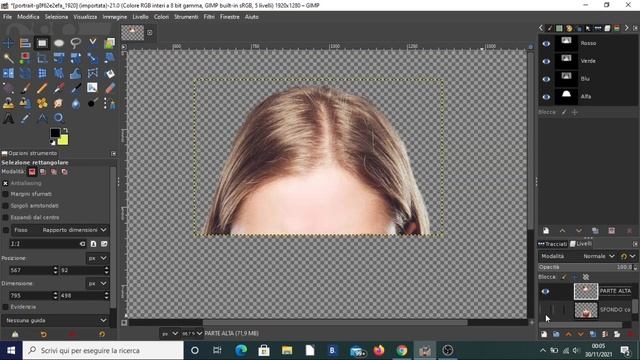
Task: Click the background yellow color swatch
Action: pyautogui.click(x=63, y=140)
